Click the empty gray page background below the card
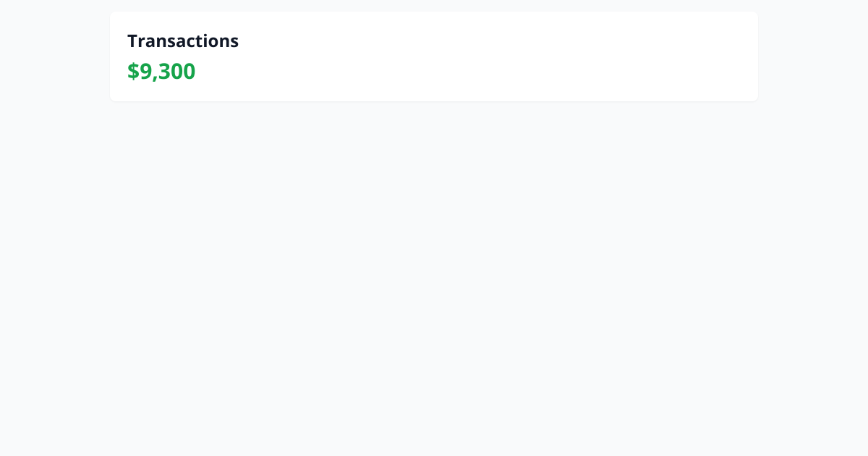 434,279
